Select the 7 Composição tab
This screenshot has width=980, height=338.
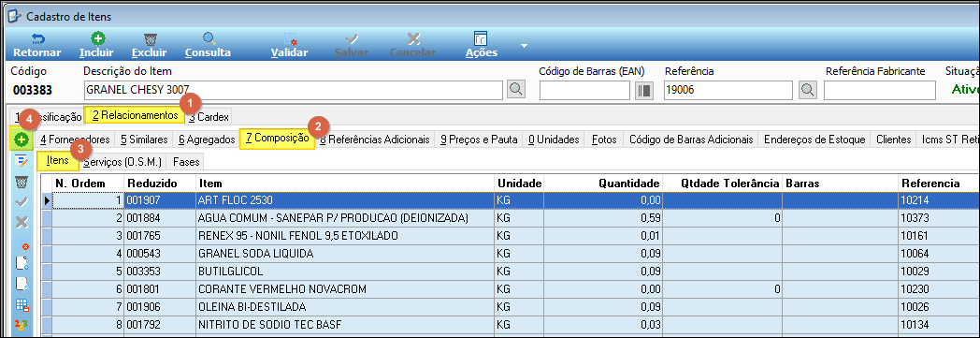(277, 139)
